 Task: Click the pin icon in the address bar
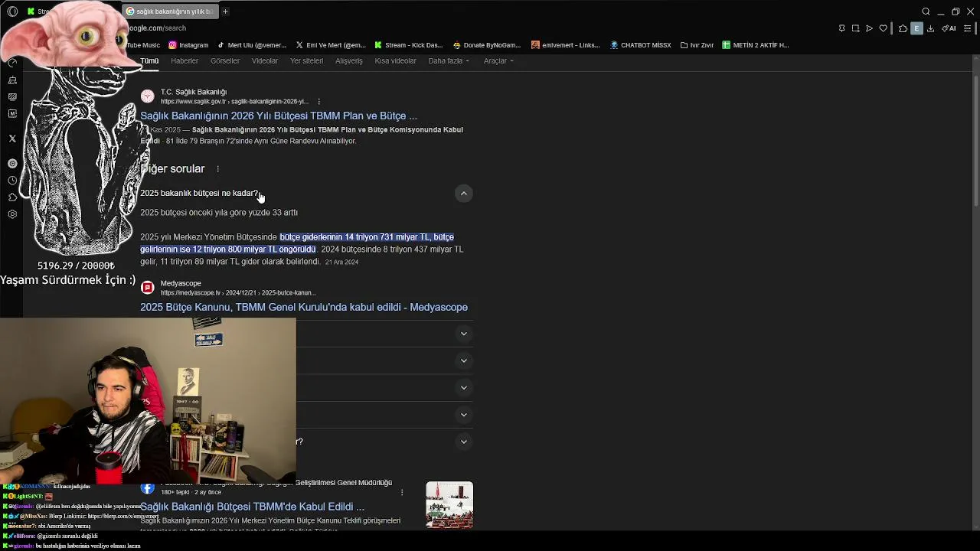pos(841,28)
